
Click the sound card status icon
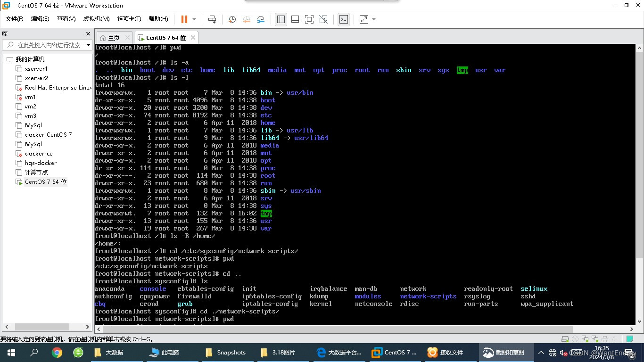[x=615, y=339]
